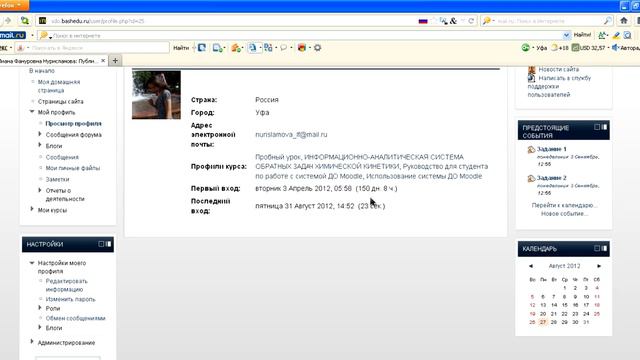Click the mail.ru toolbar logo
640x360 pixels.
13,36
